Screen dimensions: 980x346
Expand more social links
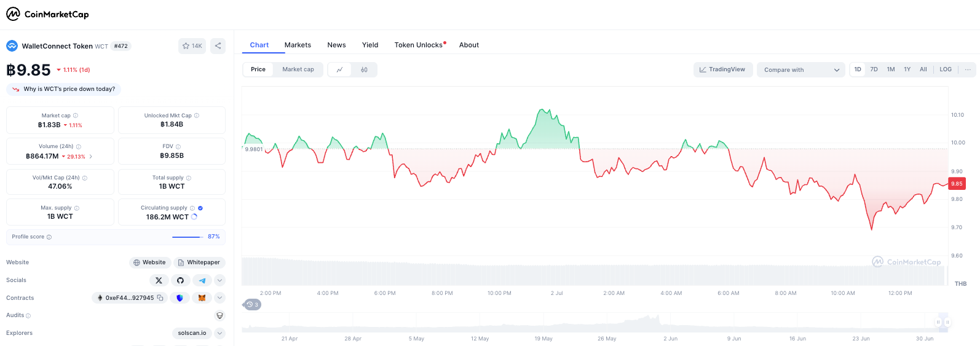(219, 280)
